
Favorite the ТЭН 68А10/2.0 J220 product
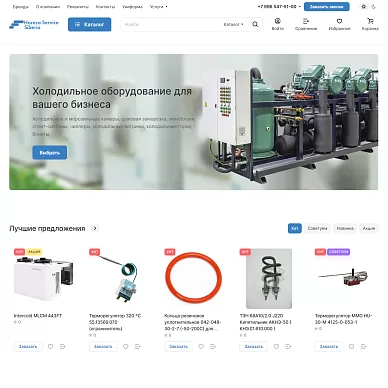[276, 347]
